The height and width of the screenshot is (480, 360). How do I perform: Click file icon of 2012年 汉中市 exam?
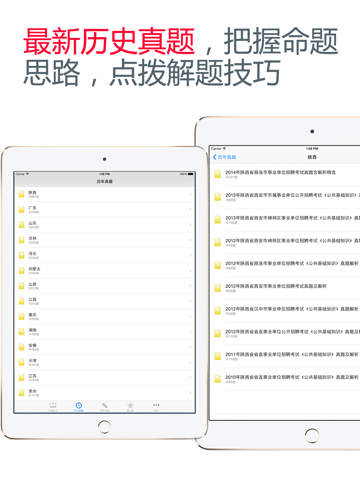point(218,311)
